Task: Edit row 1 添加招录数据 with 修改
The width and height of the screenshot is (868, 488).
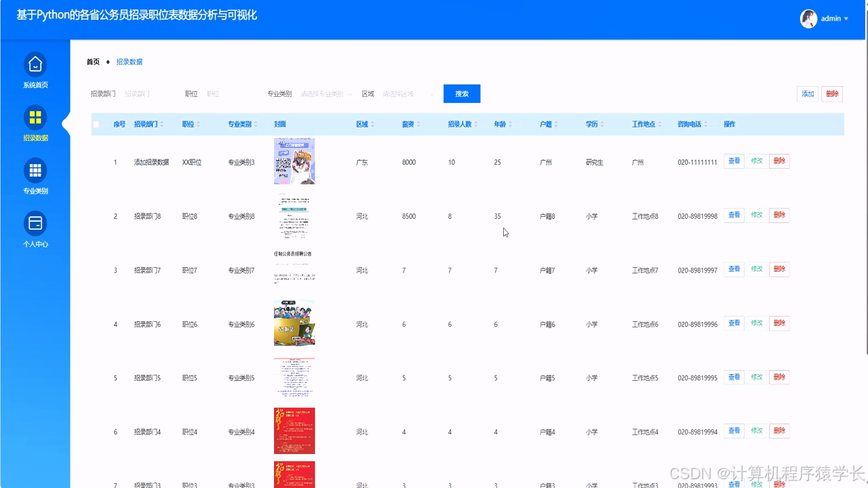Action: 757,161
